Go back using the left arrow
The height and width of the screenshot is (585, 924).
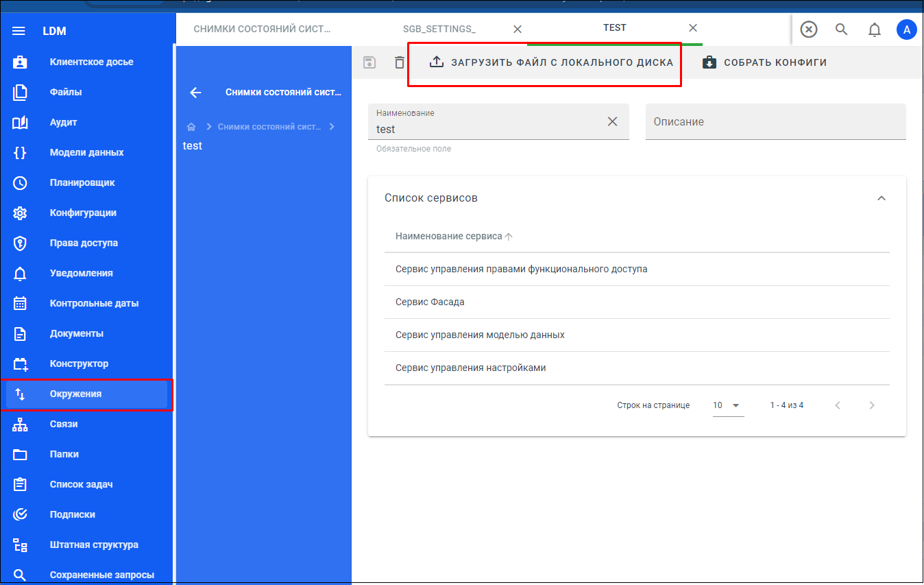(195, 93)
